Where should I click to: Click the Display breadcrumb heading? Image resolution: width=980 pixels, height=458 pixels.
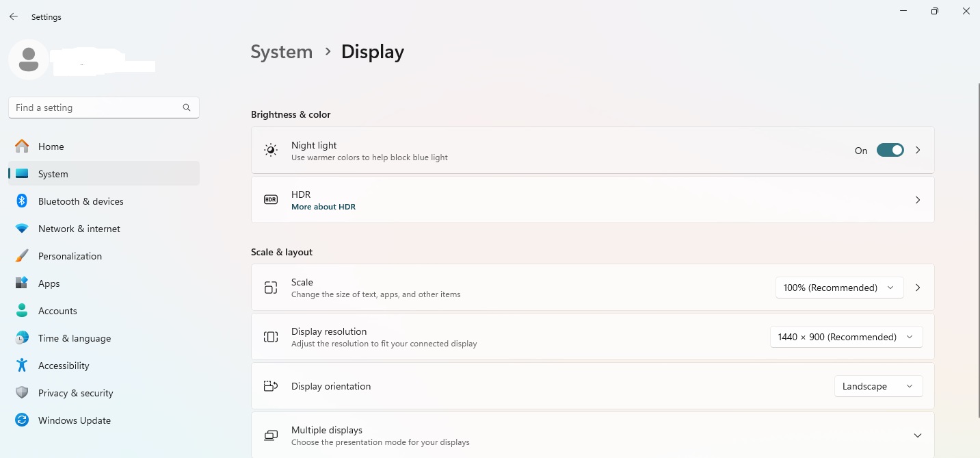click(373, 52)
